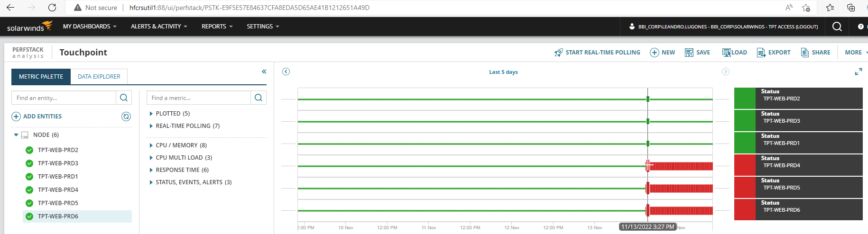The width and height of the screenshot is (868, 234).
Task: Click the plus icon for Add Entities
Action: (16, 117)
